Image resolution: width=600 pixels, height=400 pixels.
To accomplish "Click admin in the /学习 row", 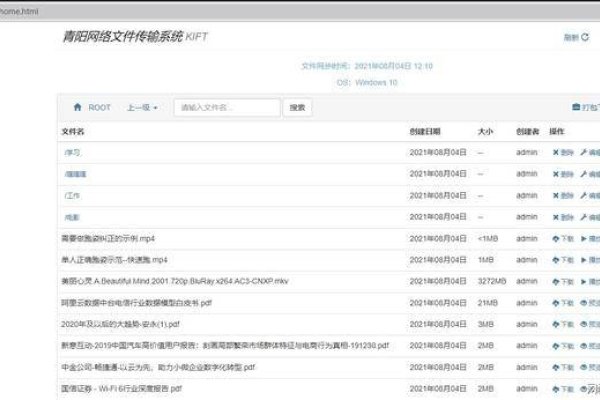I will point(527,152).
